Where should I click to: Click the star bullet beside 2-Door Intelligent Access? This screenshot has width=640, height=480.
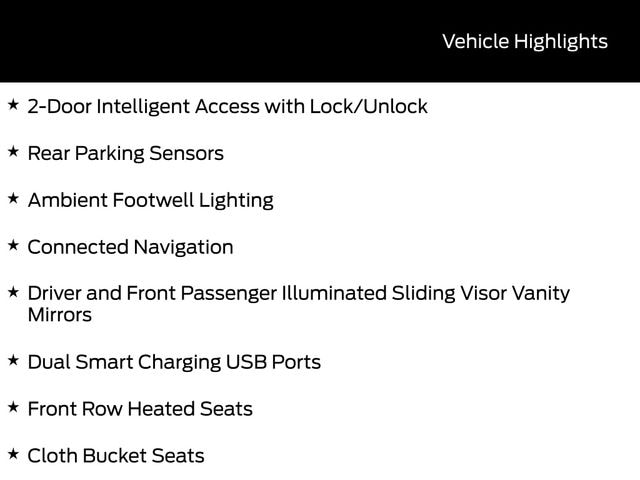12,104
